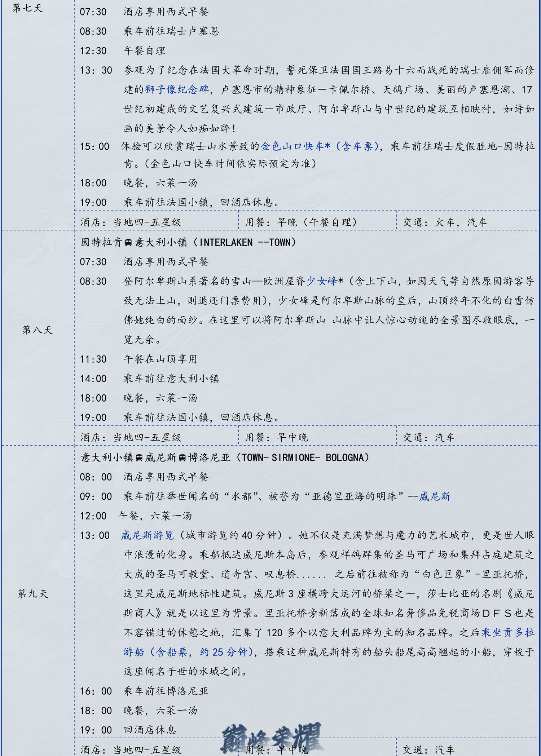Click bus icon between 意大利小镇 and 威尼斯
The width and height of the screenshot is (541, 756).
click(x=139, y=458)
